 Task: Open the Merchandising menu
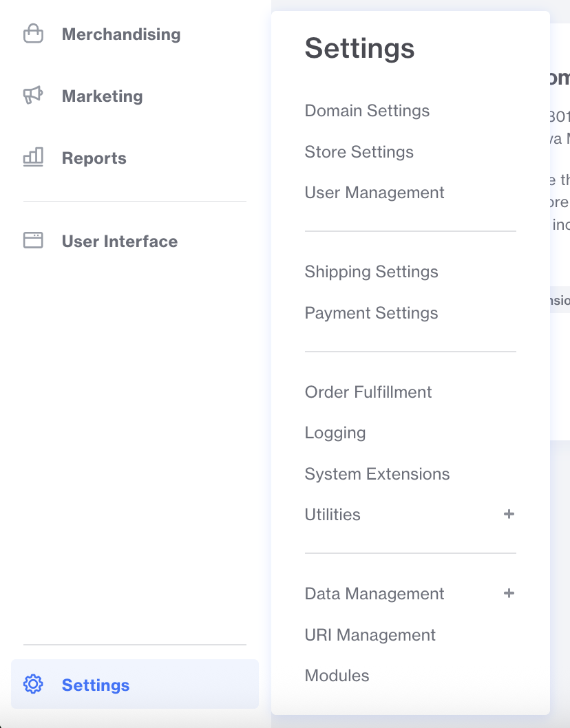pyautogui.click(x=121, y=34)
